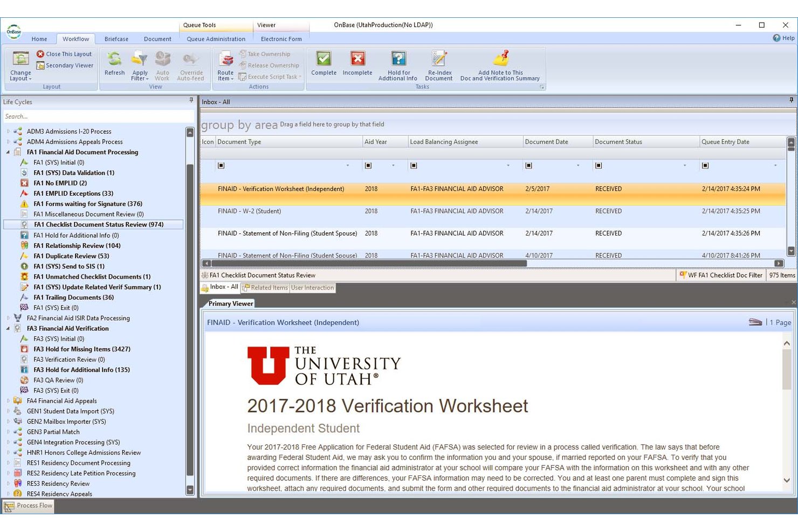The width and height of the screenshot is (798, 532).
Task: Toggle the Queue Entry Date filter checkbox
Action: click(705, 165)
